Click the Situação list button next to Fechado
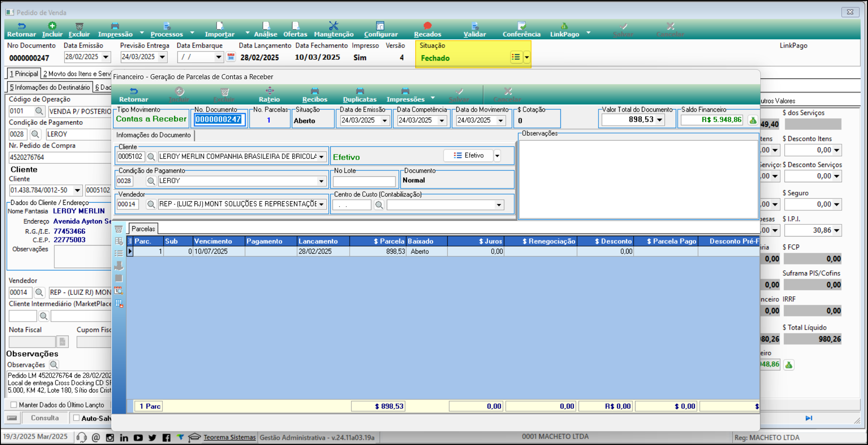 click(x=516, y=57)
